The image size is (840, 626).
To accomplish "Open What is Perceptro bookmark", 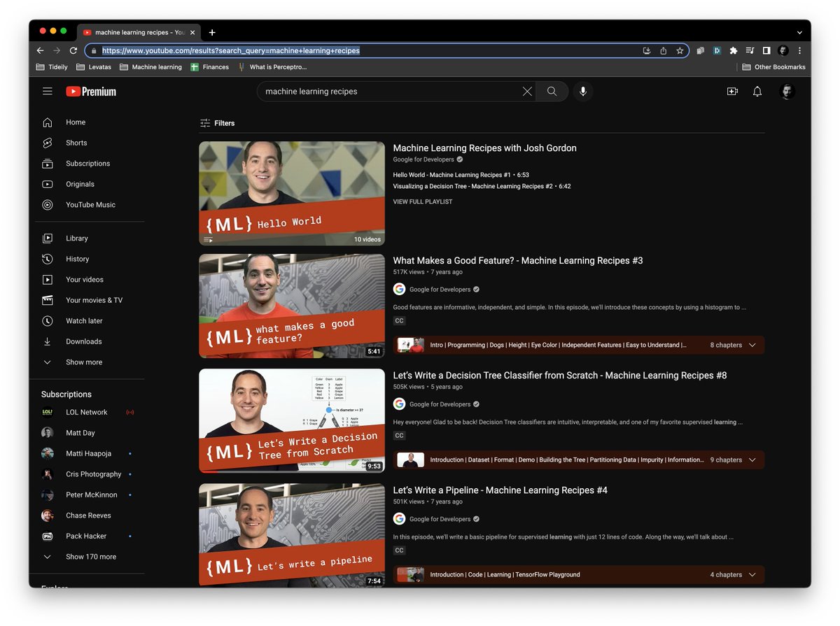I will click(x=272, y=67).
